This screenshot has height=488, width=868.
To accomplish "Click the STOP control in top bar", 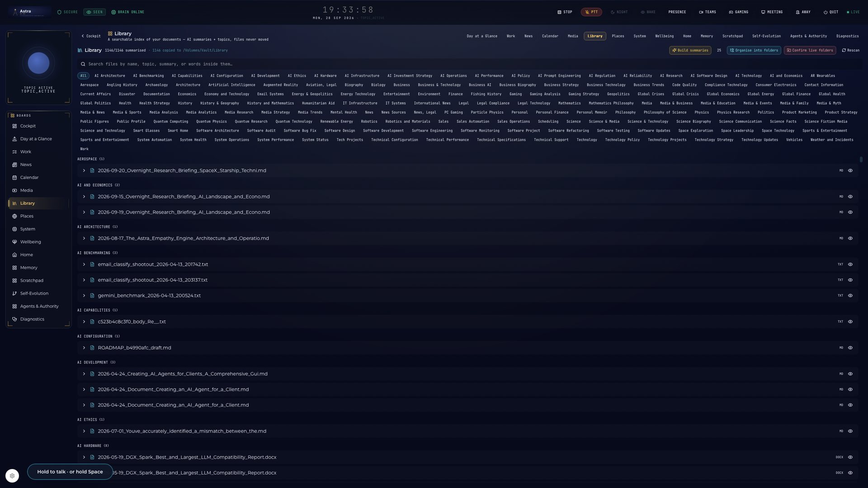I will 565,12.
